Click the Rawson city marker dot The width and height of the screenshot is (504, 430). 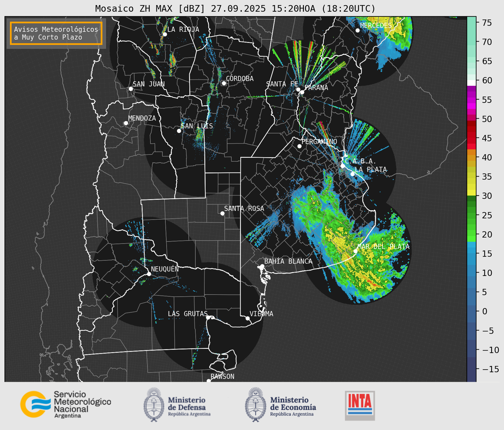pyautogui.click(x=209, y=381)
